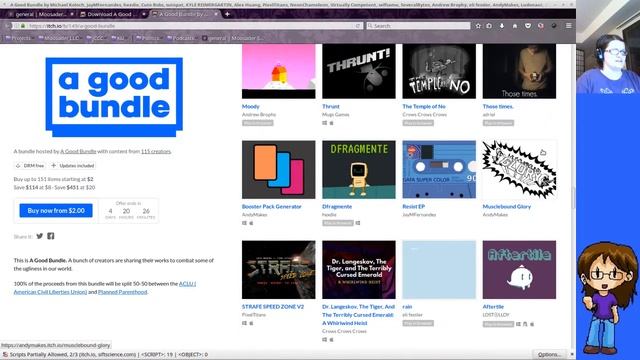
Task: Go to the browser home page icon
Action: pyautogui.click(x=515, y=26)
